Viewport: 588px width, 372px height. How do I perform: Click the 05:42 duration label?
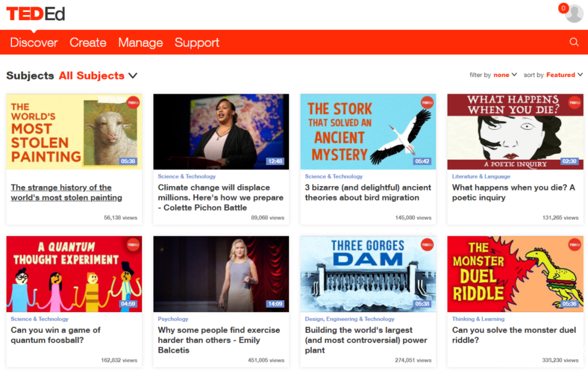(422, 161)
